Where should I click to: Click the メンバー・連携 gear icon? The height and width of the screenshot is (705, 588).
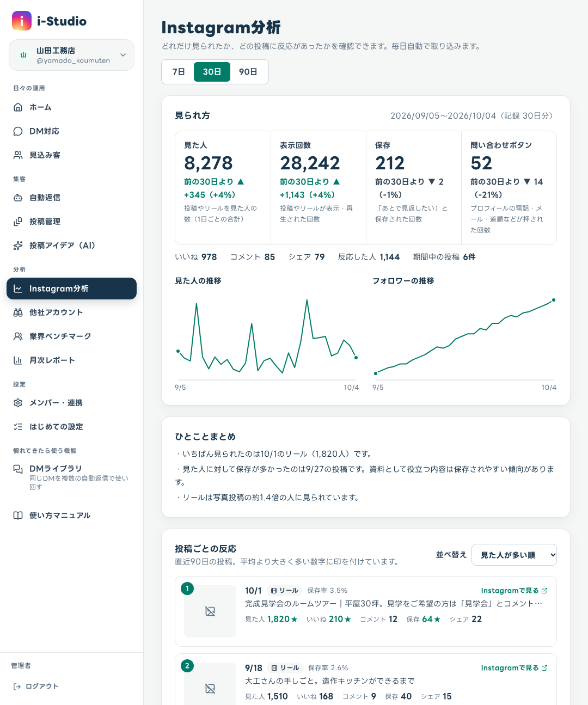pos(18,403)
